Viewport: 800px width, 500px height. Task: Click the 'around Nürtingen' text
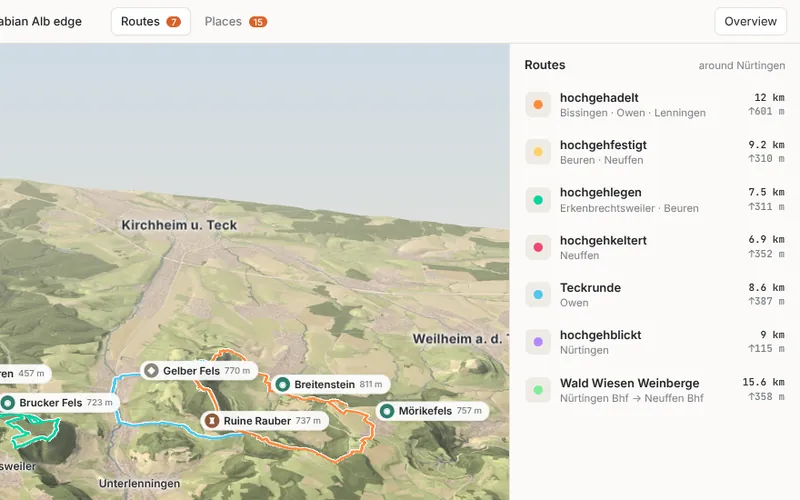point(742,65)
